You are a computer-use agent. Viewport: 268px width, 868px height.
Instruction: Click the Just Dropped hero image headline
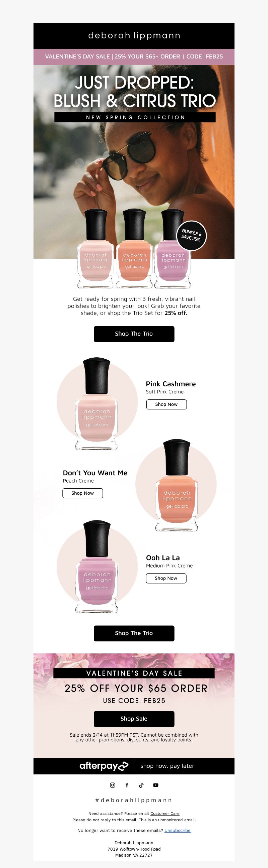(x=135, y=92)
